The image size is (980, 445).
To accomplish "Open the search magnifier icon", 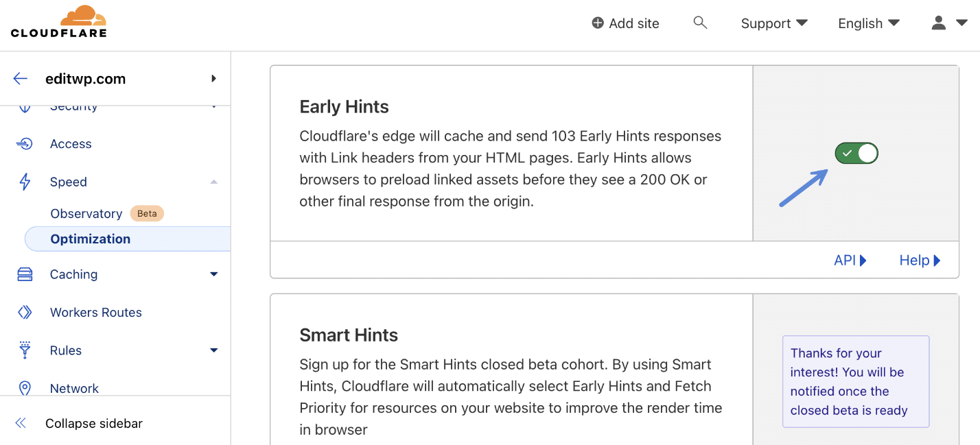I will click(x=700, y=22).
